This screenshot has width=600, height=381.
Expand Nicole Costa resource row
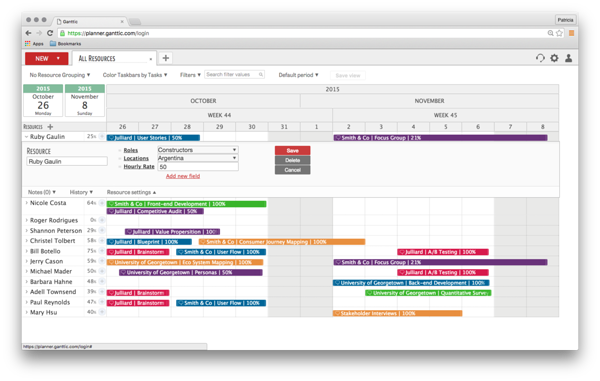tap(26, 203)
